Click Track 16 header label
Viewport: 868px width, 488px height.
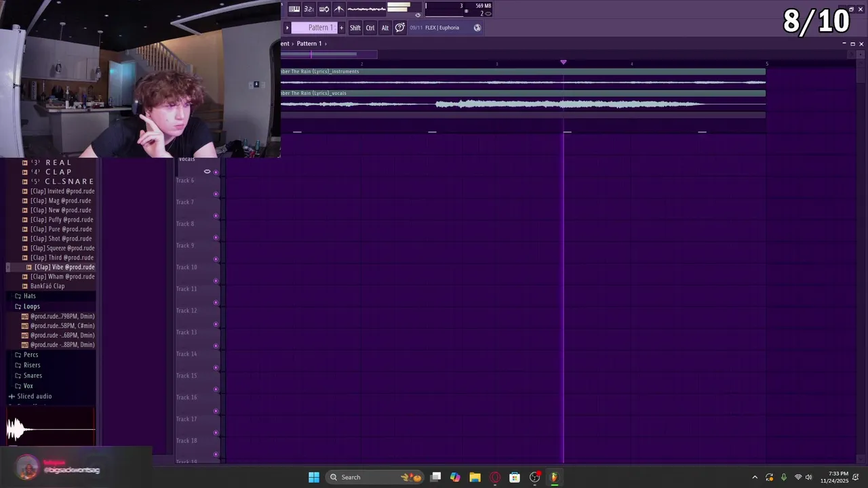point(186,397)
